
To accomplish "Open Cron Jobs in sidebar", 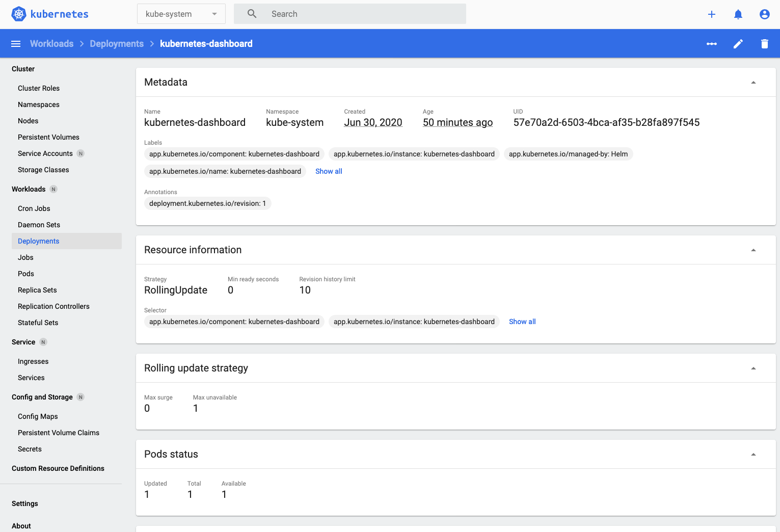I will click(x=34, y=208).
